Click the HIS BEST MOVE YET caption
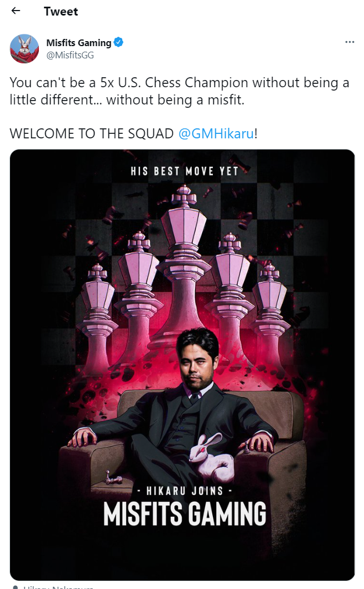The width and height of the screenshot is (364, 589). pyautogui.click(x=185, y=171)
